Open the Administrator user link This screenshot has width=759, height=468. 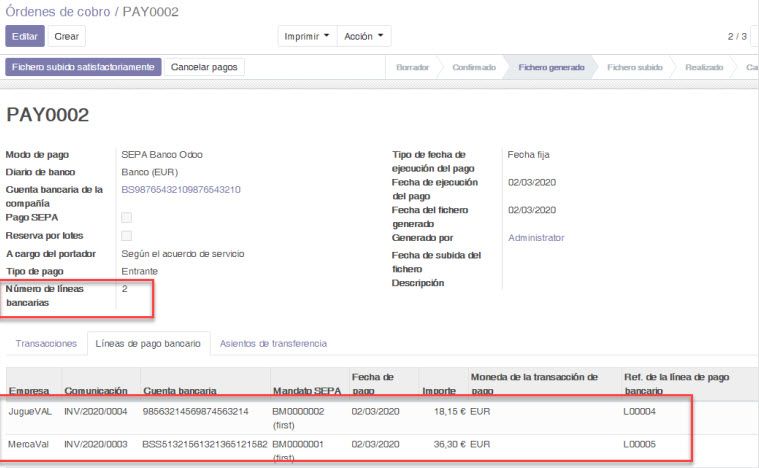tap(536, 238)
